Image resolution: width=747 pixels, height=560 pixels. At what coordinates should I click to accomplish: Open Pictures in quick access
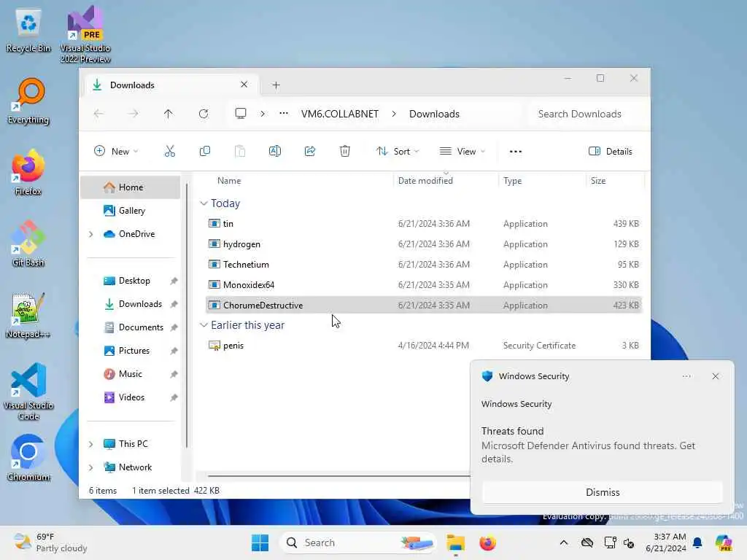pyautogui.click(x=131, y=351)
